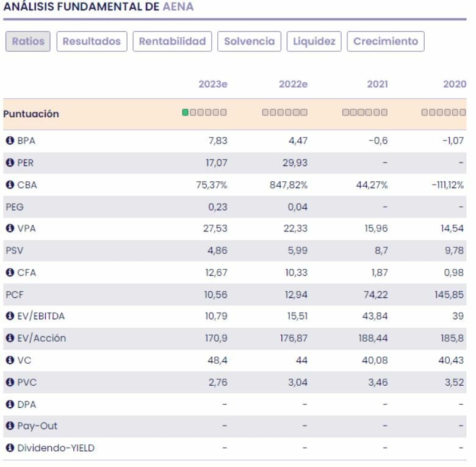476x467 pixels.
Task: Open the CBA info icon
Action: click(10, 184)
